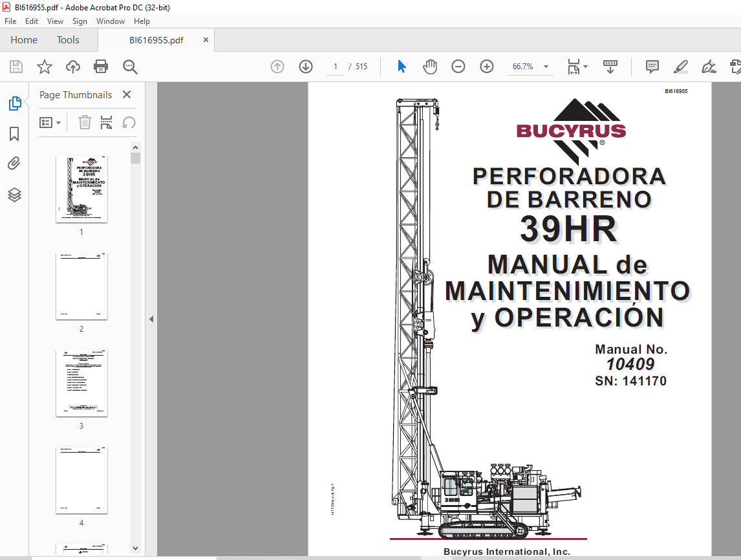Add a comment with speech bubble icon
This screenshot has width=741, height=560.
coord(652,67)
